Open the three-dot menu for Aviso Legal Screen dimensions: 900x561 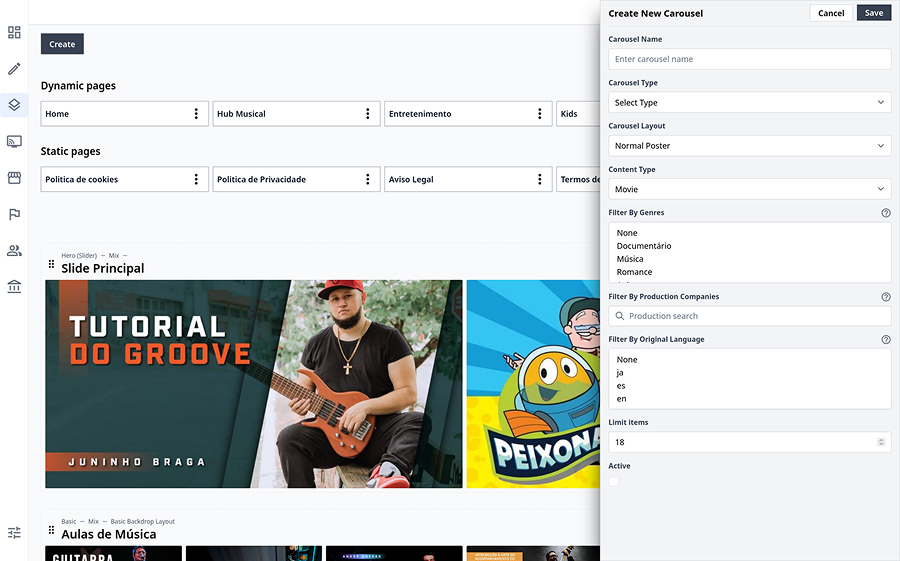540,179
